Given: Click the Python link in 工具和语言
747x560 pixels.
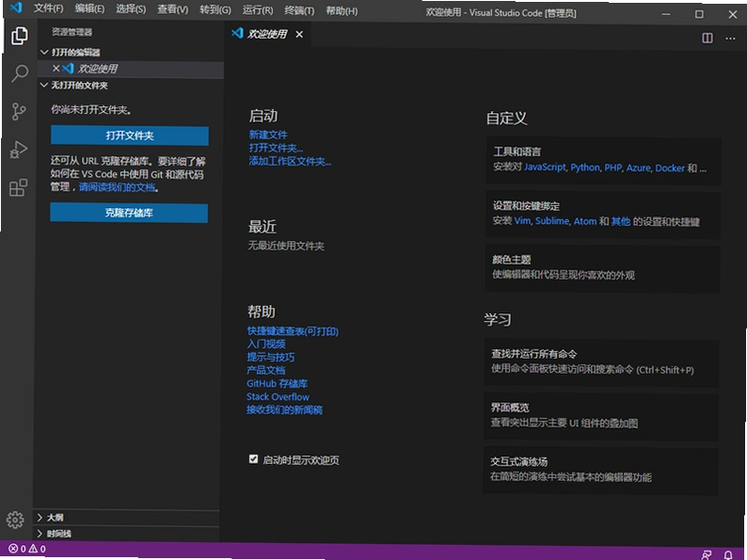Looking at the screenshot, I should pyautogui.click(x=585, y=168).
